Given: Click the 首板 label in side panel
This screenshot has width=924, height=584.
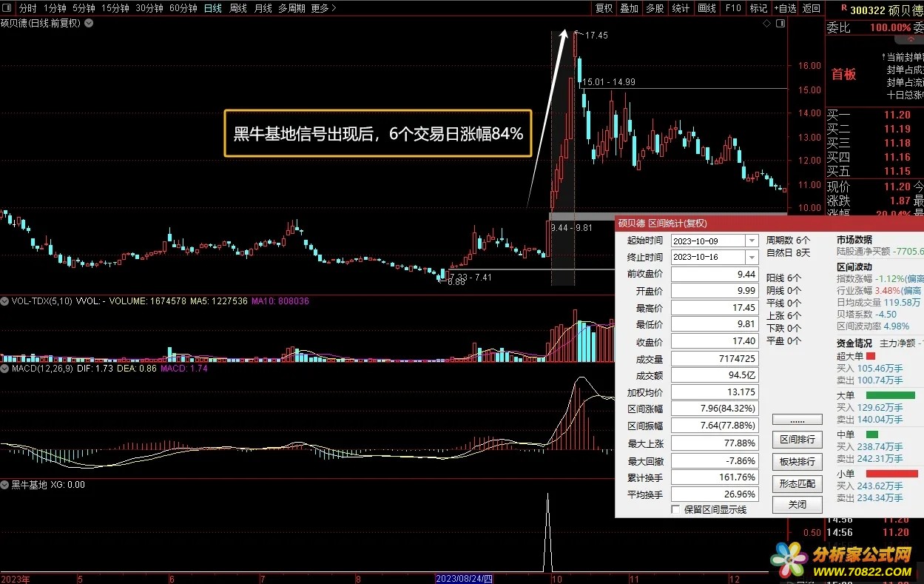Looking at the screenshot, I should pyautogui.click(x=843, y=74).
